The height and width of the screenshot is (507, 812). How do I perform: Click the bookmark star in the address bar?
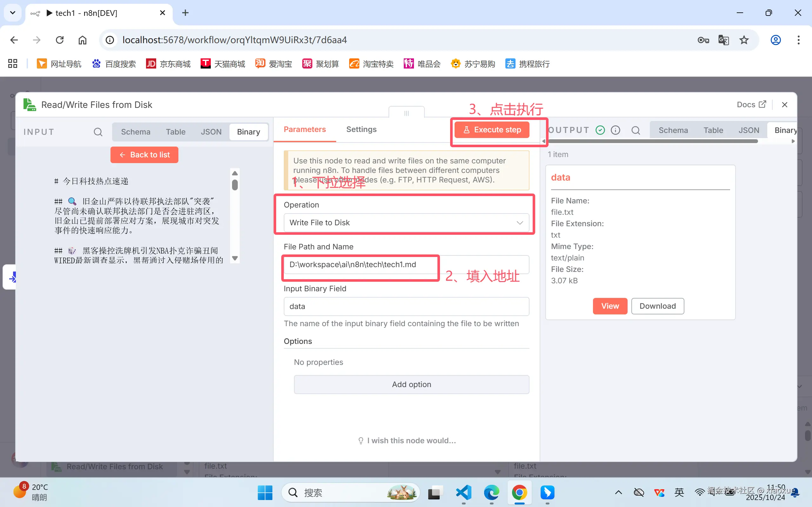(x=744, y=40)
